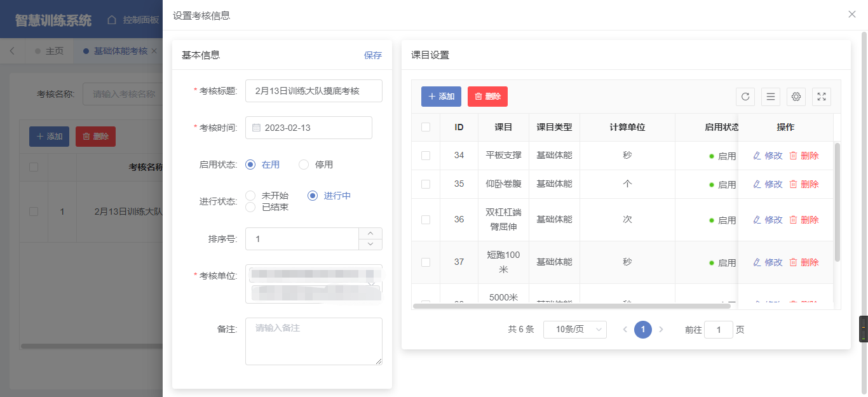Close the 设置考核信息 dialog with X icon
Screen dimensions: 868x397
pyautogui.click(x=852, y=15)
